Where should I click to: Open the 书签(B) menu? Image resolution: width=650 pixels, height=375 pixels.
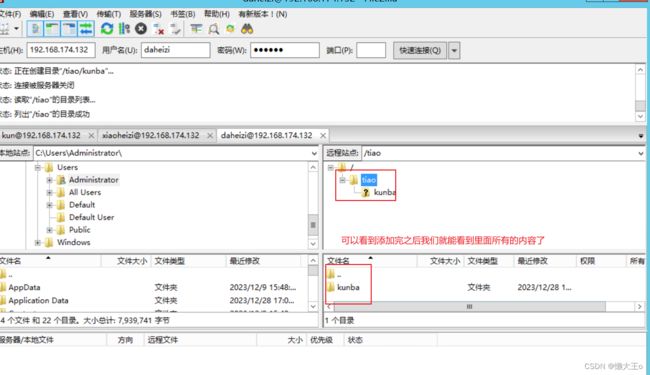click(183, 14)
